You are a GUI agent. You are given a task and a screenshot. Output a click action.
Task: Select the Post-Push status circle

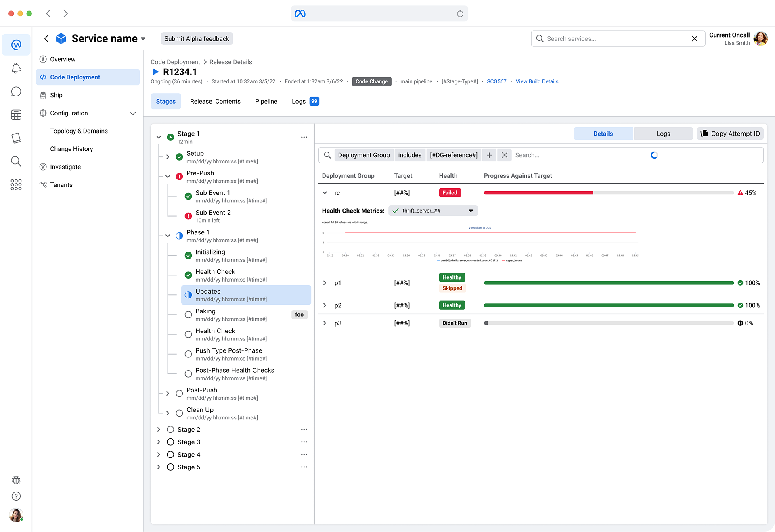pos(179,394)
